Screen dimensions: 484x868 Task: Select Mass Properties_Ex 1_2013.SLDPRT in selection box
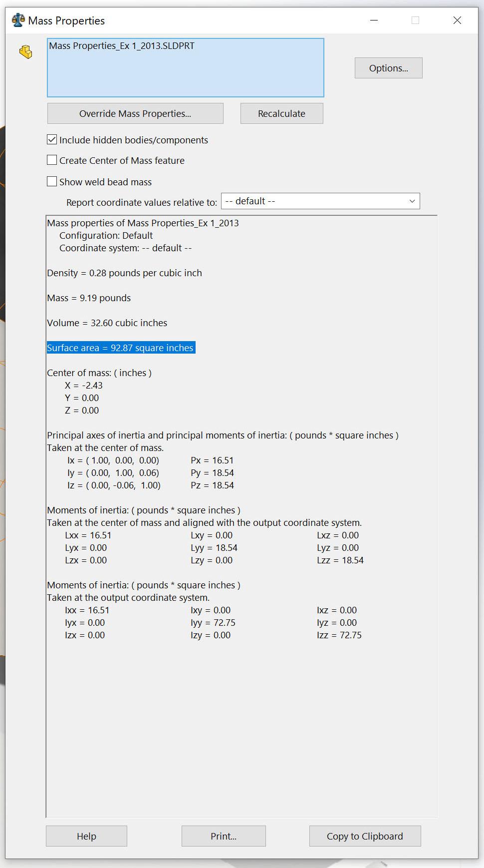tap(122, 46)
